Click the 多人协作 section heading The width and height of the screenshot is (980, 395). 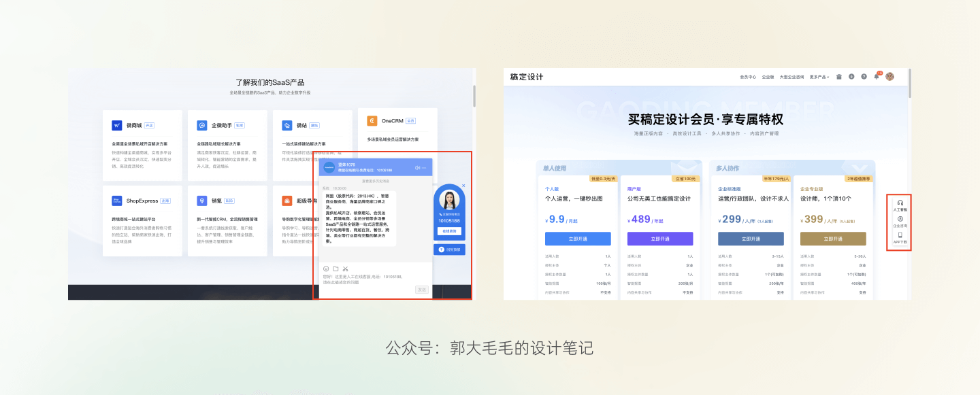click(x=728, y=168)
